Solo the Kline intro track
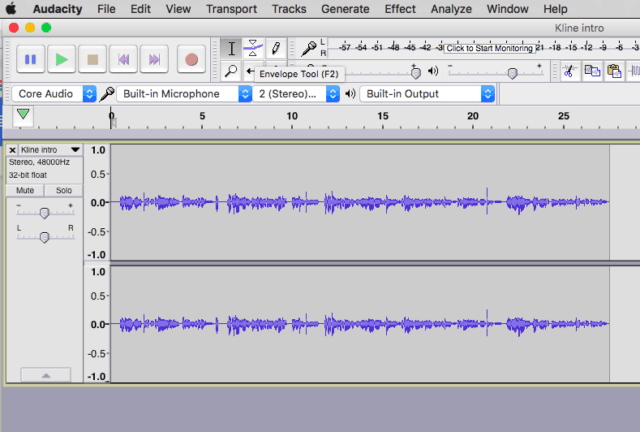 [x=64, y=190]
